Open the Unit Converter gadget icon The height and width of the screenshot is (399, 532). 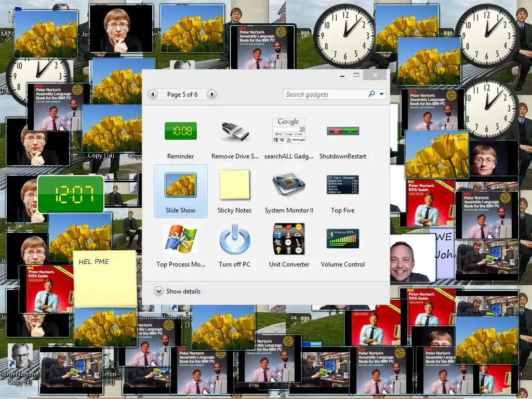pos(289,239)
